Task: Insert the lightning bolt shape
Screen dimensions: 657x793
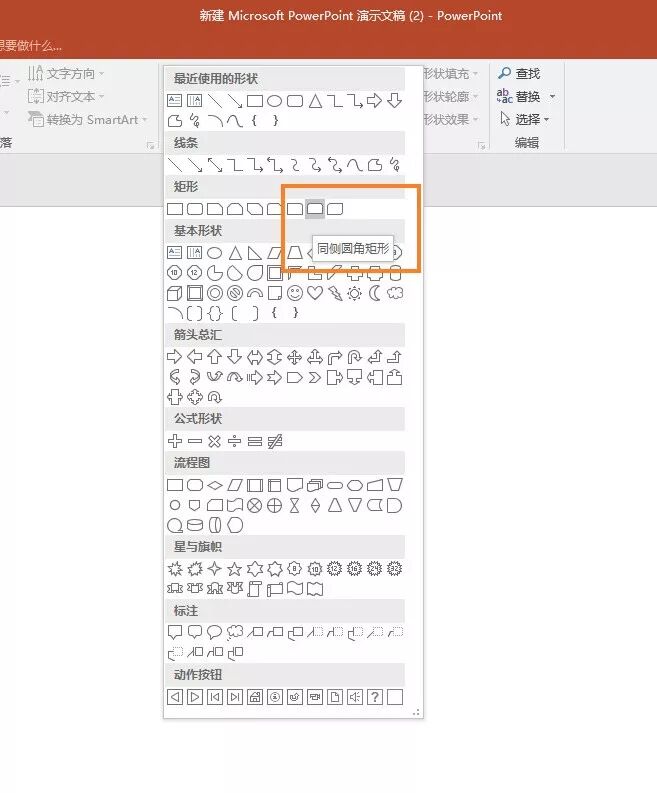Action: 334,293
